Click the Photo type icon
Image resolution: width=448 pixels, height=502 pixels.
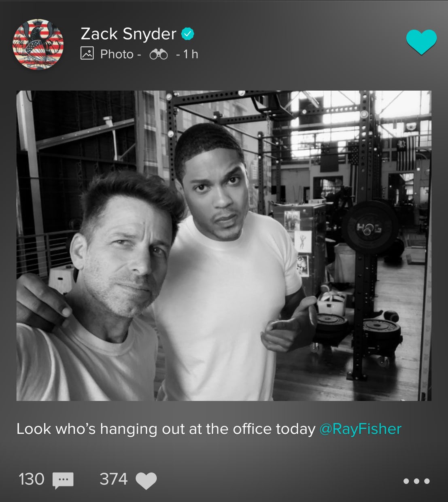[87, 53]
